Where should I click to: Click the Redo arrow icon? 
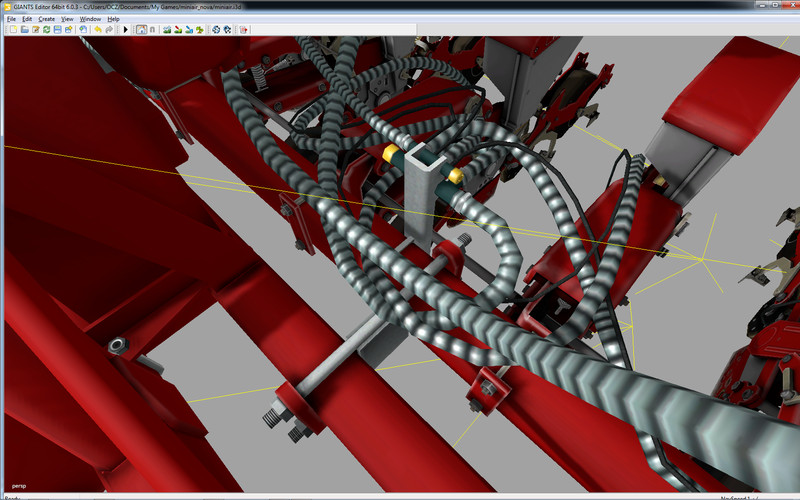(x=108, y=30)
